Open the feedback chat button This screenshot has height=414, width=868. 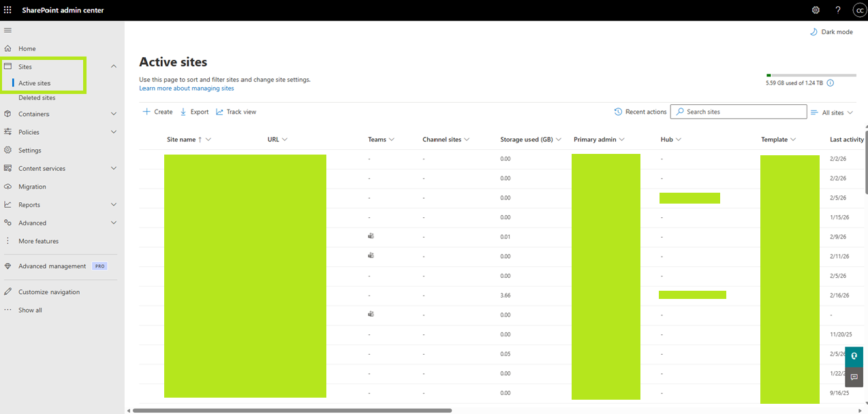pos(854,377)
